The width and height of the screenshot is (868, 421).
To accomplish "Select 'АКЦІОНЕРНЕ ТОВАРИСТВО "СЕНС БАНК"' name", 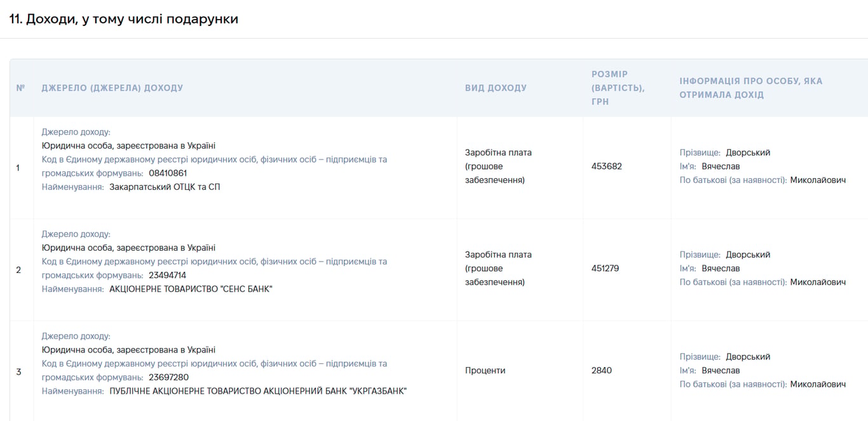I will coord(191,289).
